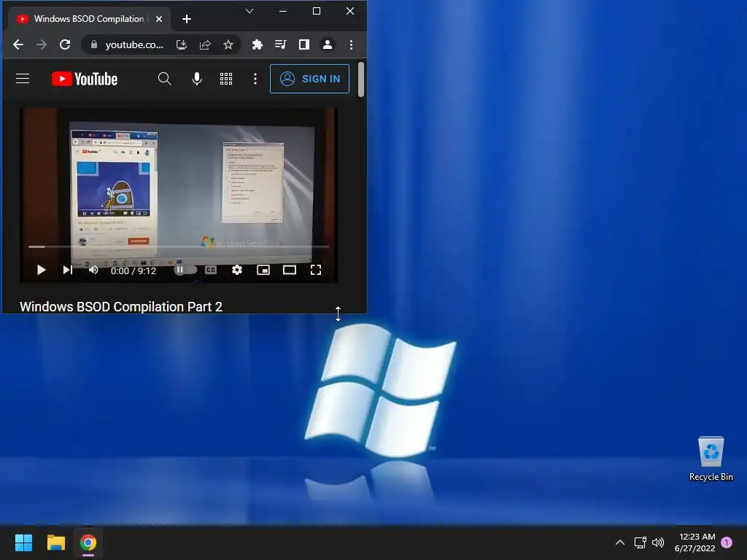Open YouTube settings three-dot menu

click(255, 79)
